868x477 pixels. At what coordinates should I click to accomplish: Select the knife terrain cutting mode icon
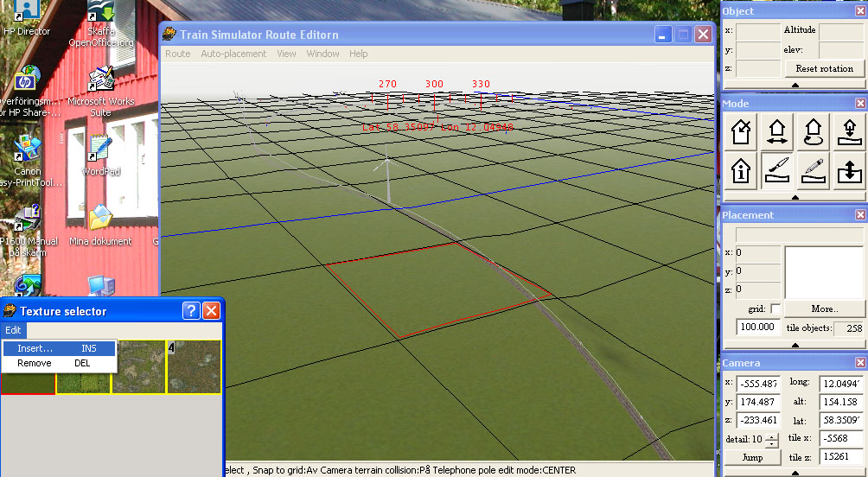click(x=776, y=171)
